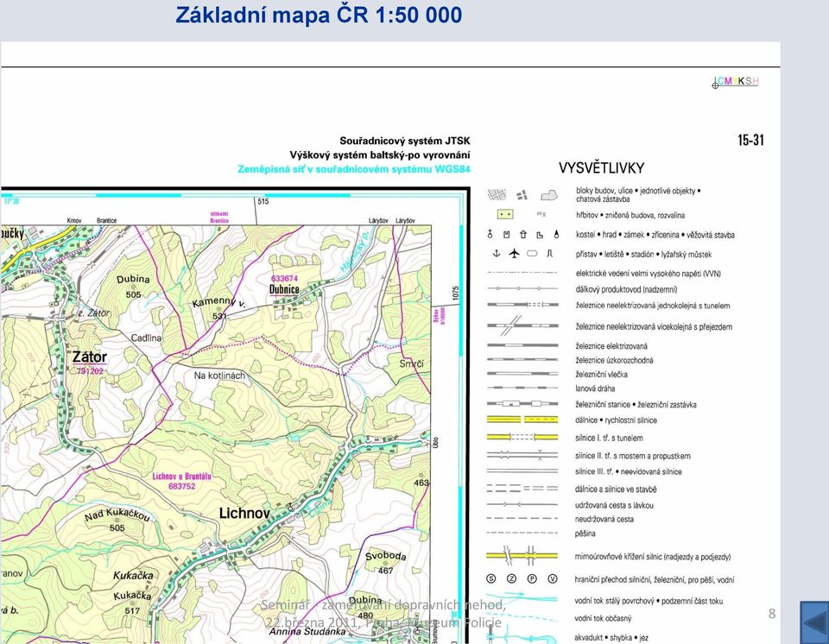
Task: Click the 'Kamenný v.' hill label
Action: pos(218,302)
